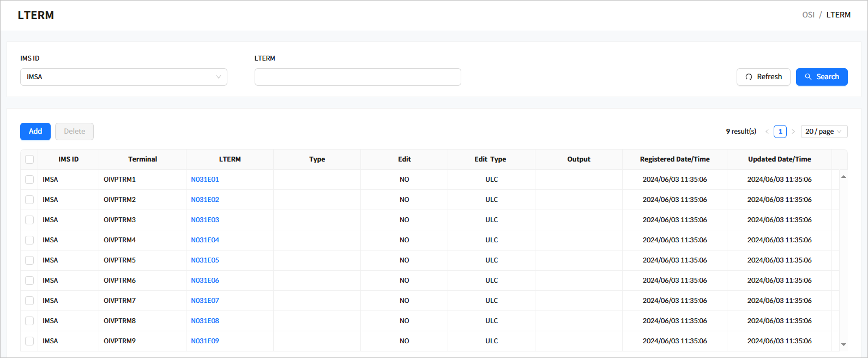Click the Registered Date/Time column header
The width and height of the screenshot is (868, 358).
click(674, 159)
